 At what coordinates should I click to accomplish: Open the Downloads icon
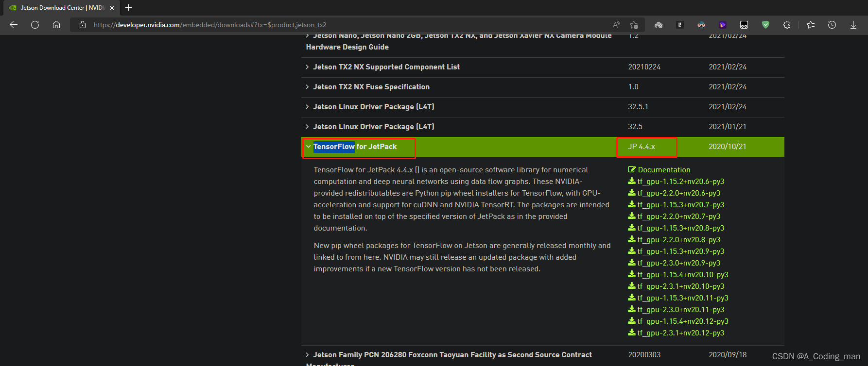click(x=853, y=25)
